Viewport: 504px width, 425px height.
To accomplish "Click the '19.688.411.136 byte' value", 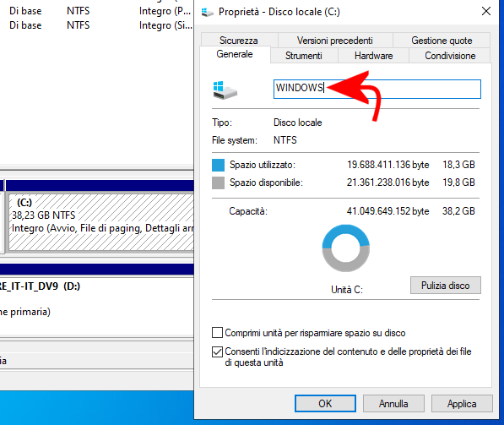I will (x=388, y=165).
